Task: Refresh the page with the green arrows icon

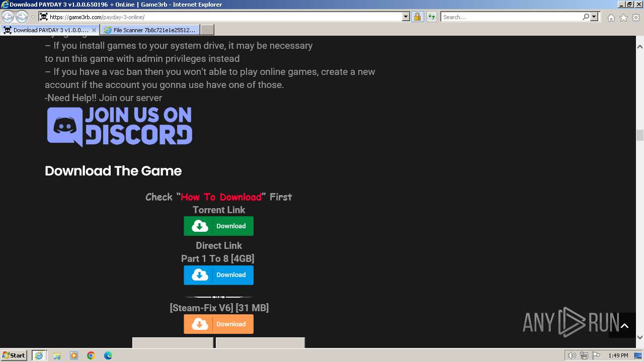Action: tap(431, 17)
